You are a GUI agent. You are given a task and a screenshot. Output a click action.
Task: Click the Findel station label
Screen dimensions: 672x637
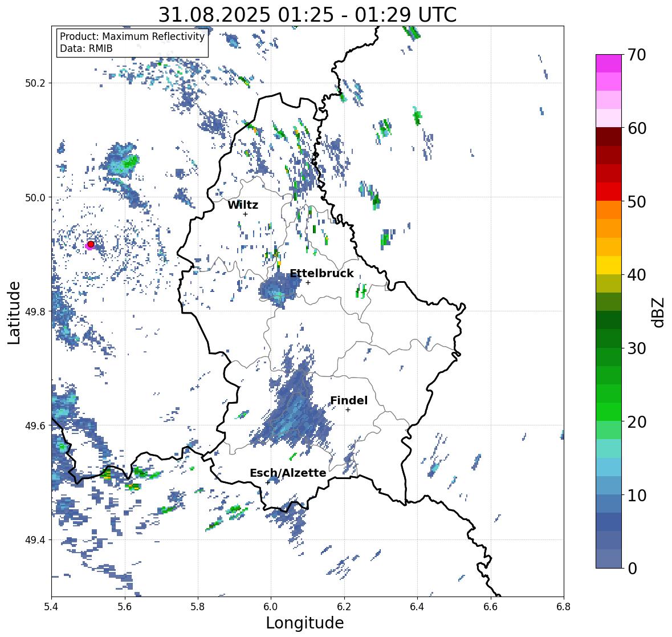[x=349, y=400]
